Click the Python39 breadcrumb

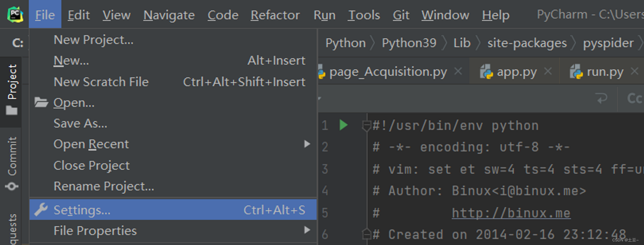pyautogui.click(x=409, y=43)
